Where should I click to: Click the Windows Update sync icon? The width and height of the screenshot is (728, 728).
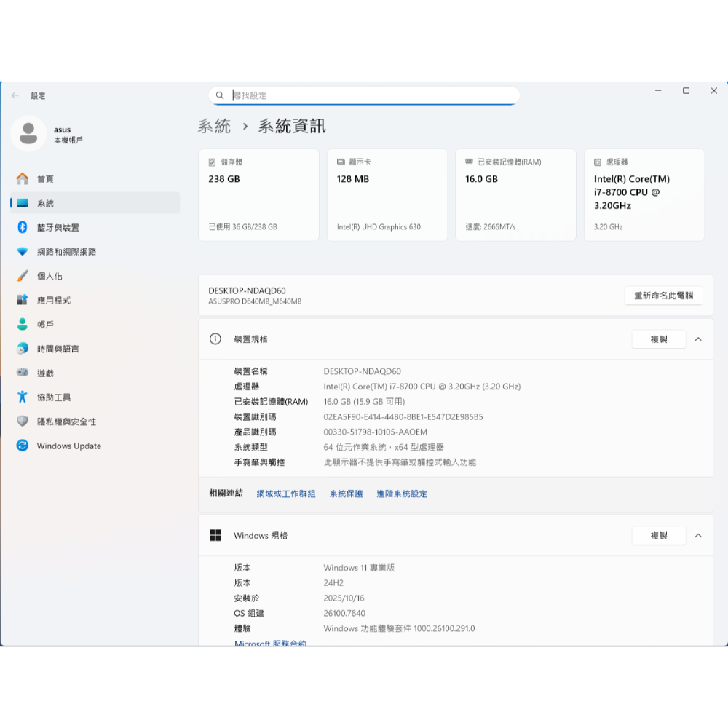pyautogui.click(x=23, y=446)
